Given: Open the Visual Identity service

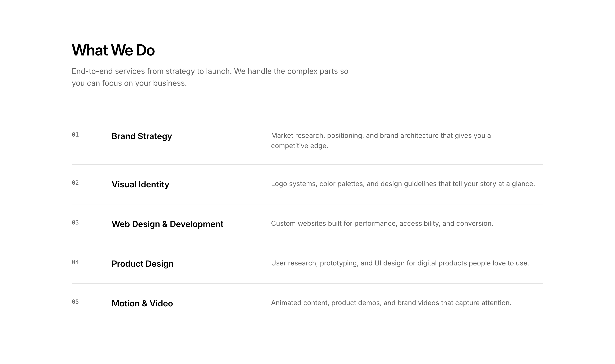Looking at the screenshot, I should pyautogui.click(x=140, y=184).
